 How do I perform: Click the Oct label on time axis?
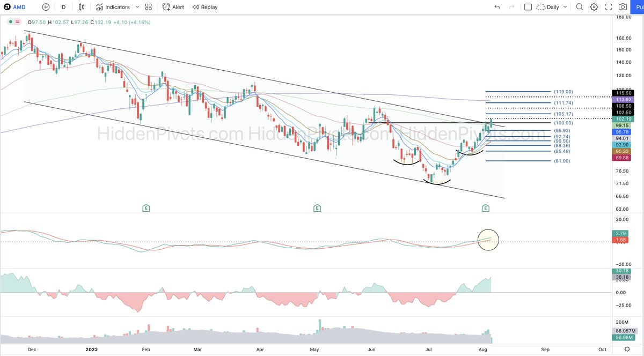(x=602, y=349)
